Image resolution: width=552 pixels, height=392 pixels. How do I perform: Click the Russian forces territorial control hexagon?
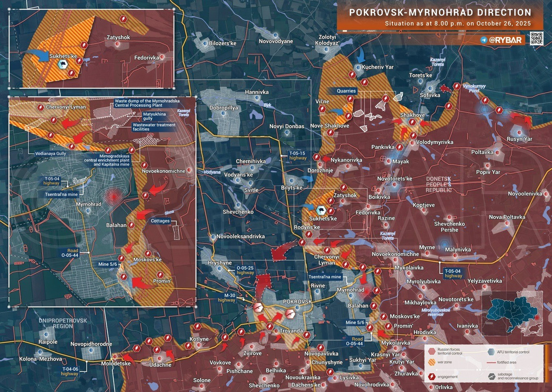click(x=431, y=352)
